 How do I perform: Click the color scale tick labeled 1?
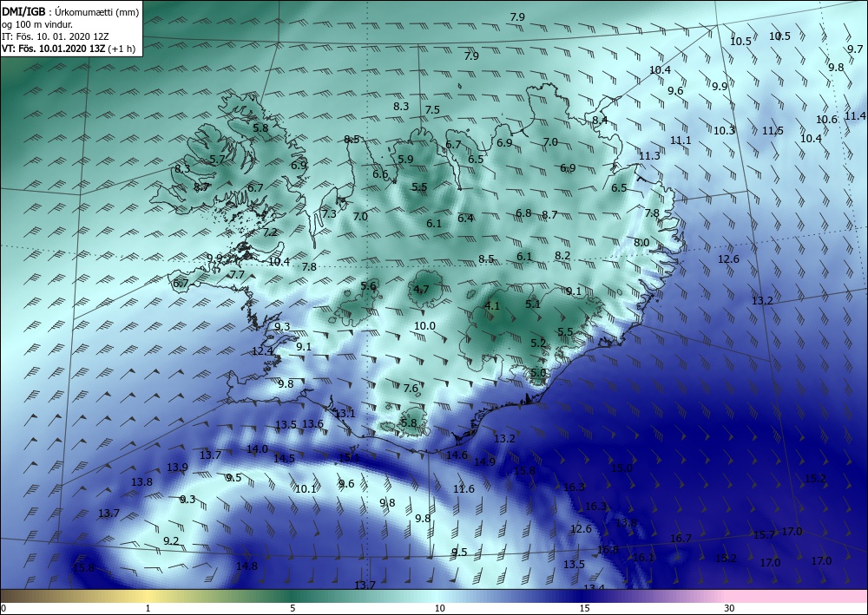148,608
